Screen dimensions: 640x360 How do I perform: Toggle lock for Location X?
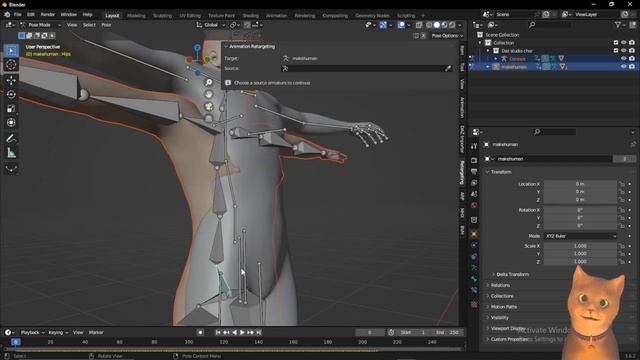tap(622, 184)
